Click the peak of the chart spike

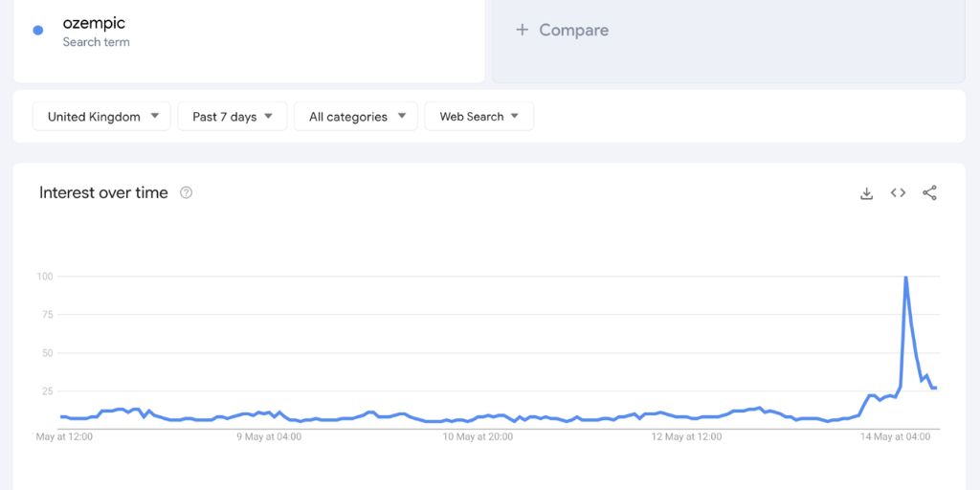(905, 278)
